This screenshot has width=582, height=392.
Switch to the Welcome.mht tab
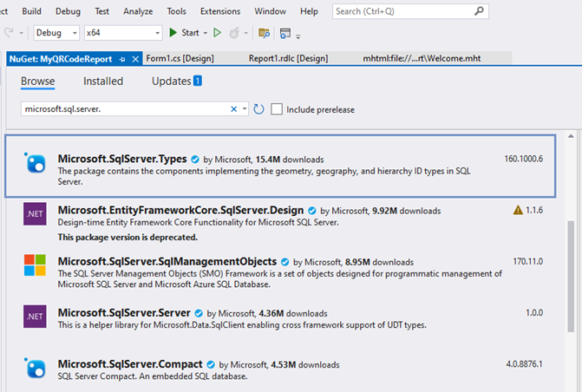422,58
